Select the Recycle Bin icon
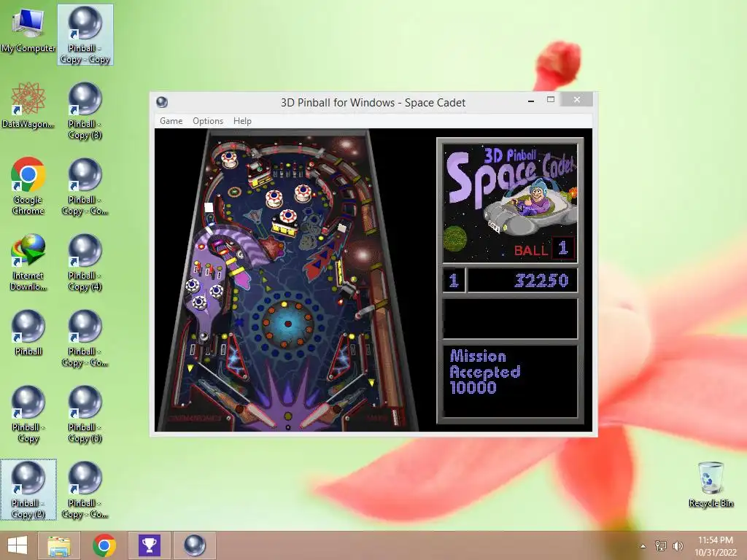The height and width of the screenshot is (560, 747). [x=711, y=484]
